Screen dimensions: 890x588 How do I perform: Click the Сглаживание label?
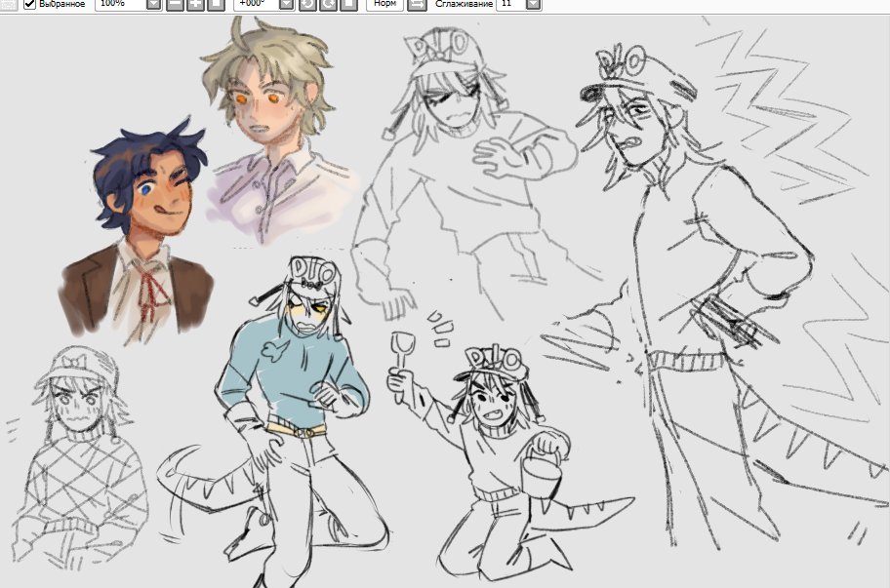464,3
